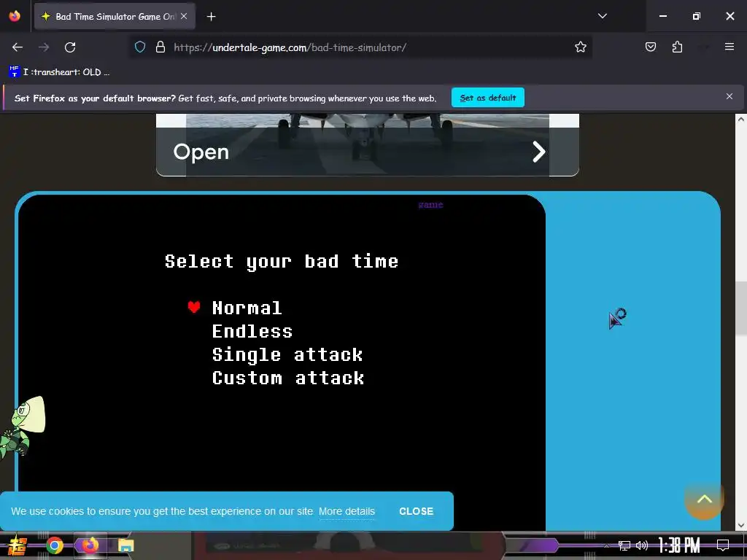Click the orange scroll-to-top button

click(704, 499)
